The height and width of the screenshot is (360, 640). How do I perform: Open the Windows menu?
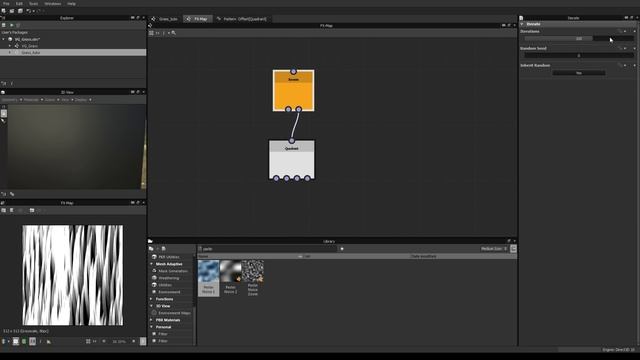click(53, 4)
